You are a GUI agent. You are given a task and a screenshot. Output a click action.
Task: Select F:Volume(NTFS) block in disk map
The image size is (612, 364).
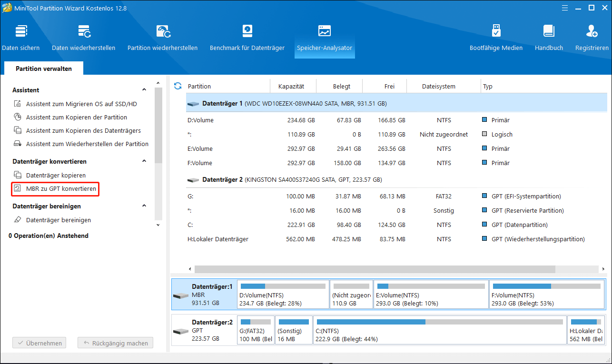point(547,295)
